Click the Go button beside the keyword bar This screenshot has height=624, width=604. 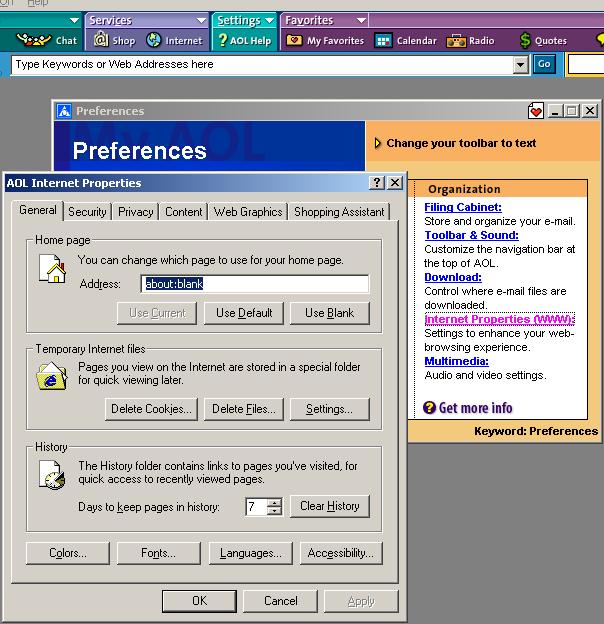[x=544, y=64]
